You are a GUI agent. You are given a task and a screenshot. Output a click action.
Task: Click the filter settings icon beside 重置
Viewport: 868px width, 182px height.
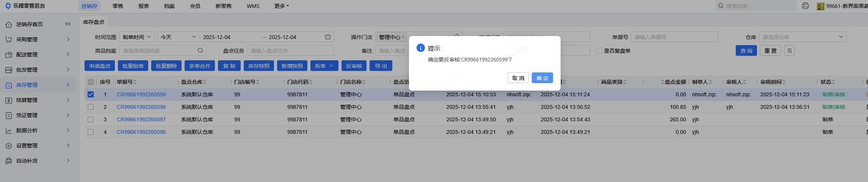pyautogui.click(x=790, y=50)
